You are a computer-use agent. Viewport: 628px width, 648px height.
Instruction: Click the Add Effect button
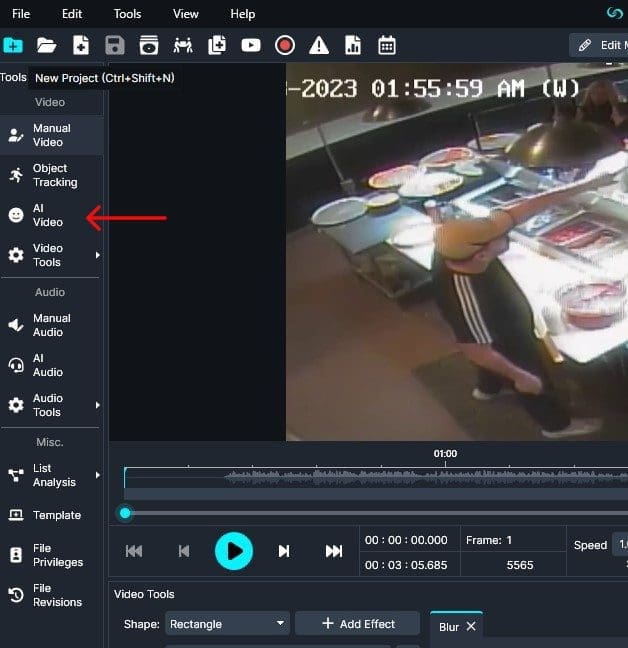tap(358, 624)
